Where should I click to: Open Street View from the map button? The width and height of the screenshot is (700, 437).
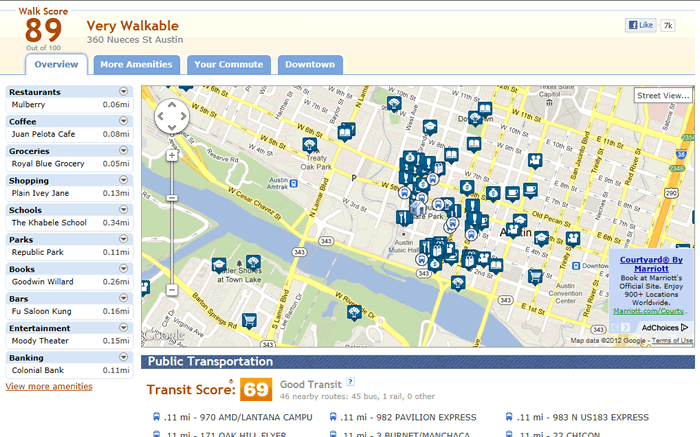(x=663, y=96)
